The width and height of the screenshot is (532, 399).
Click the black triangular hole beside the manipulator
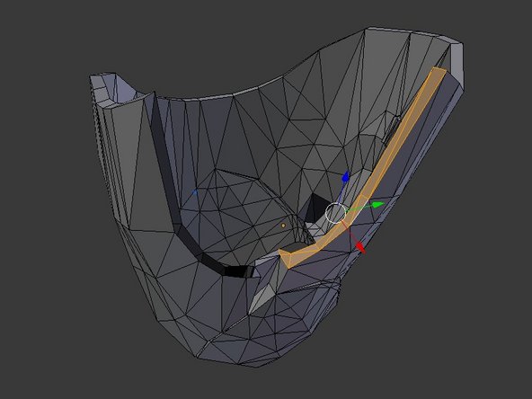(315, 208)
